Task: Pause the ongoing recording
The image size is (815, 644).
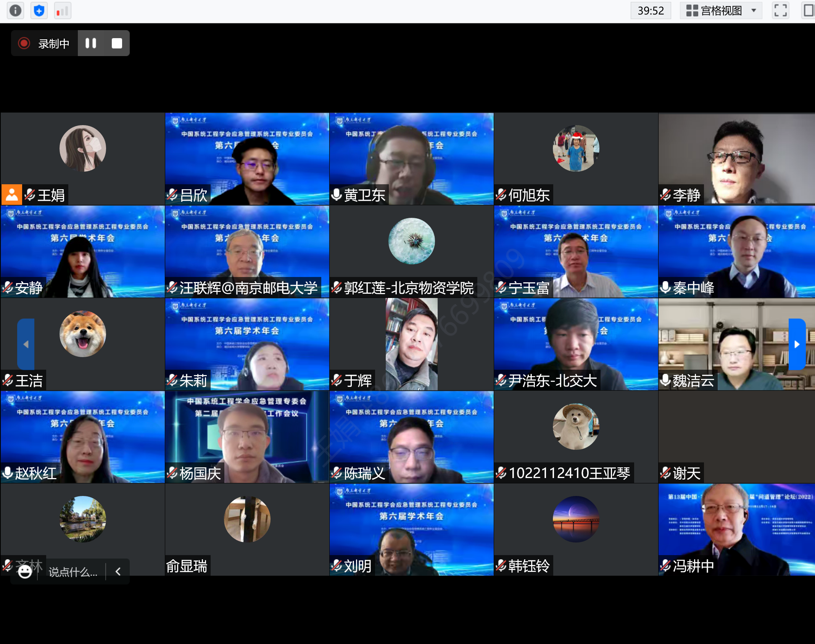Action: point(91,43)
